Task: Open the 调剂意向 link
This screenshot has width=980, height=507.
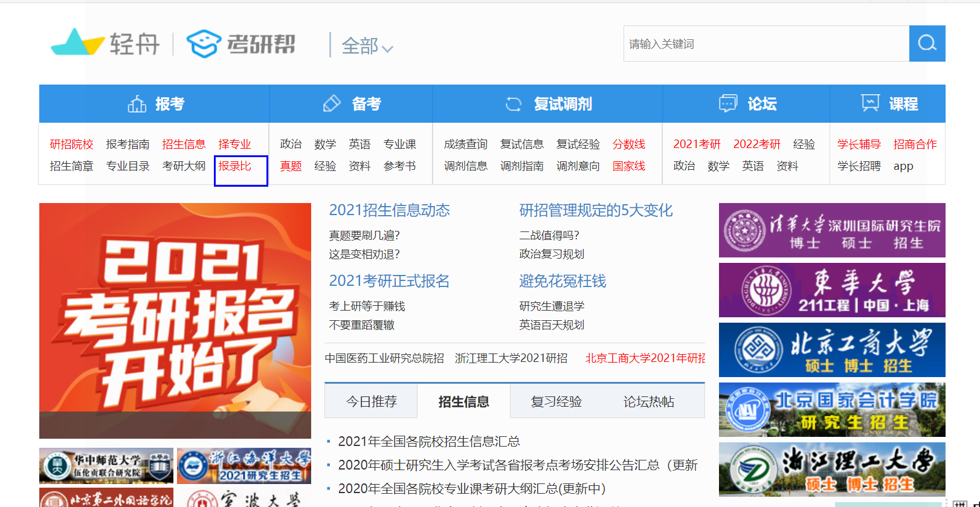Action: point(578,166)
